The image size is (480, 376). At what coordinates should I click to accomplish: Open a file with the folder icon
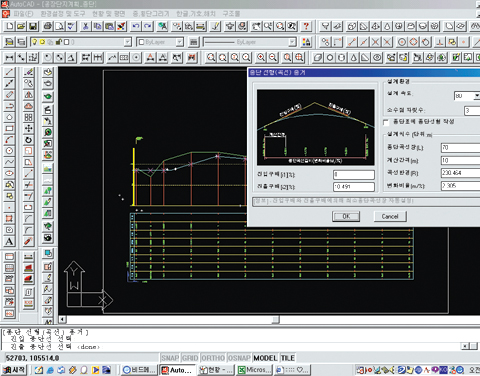click(21, 26)
